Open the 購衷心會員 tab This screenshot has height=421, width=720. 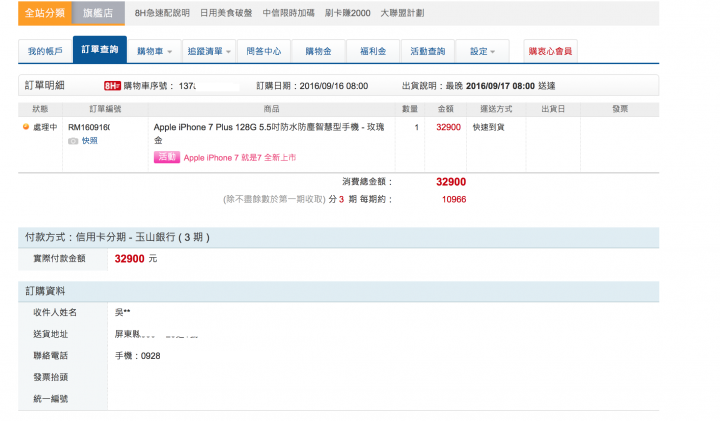(x=550, y=51)
